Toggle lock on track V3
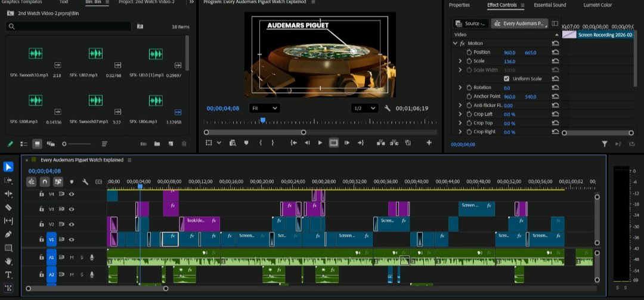The width and height of the screenshot is (644, 300). pos(42,209)
